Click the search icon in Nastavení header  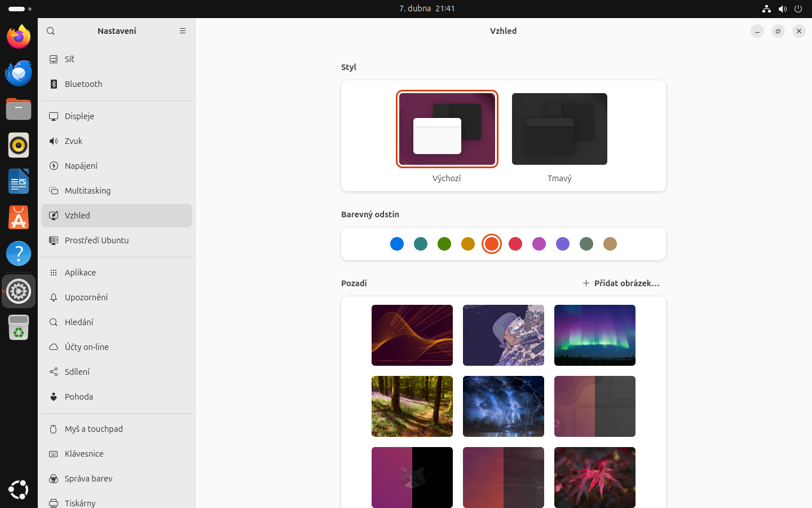click(51, 31)
